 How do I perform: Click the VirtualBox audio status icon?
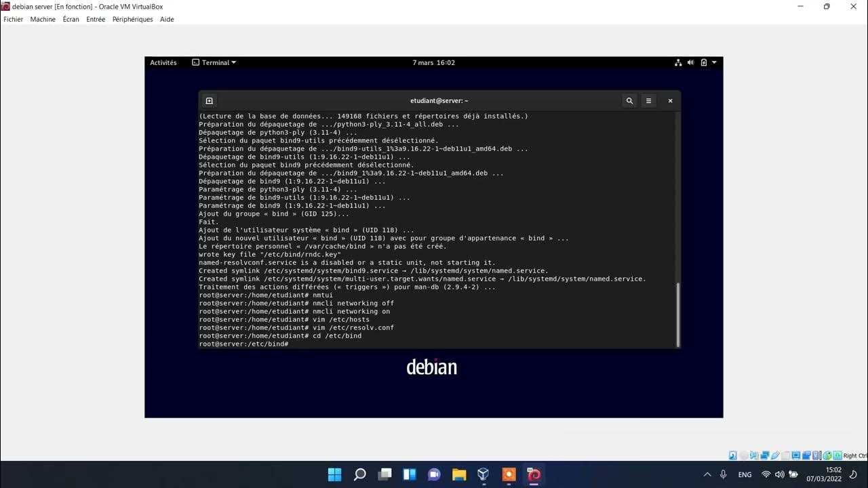[754, 455]
